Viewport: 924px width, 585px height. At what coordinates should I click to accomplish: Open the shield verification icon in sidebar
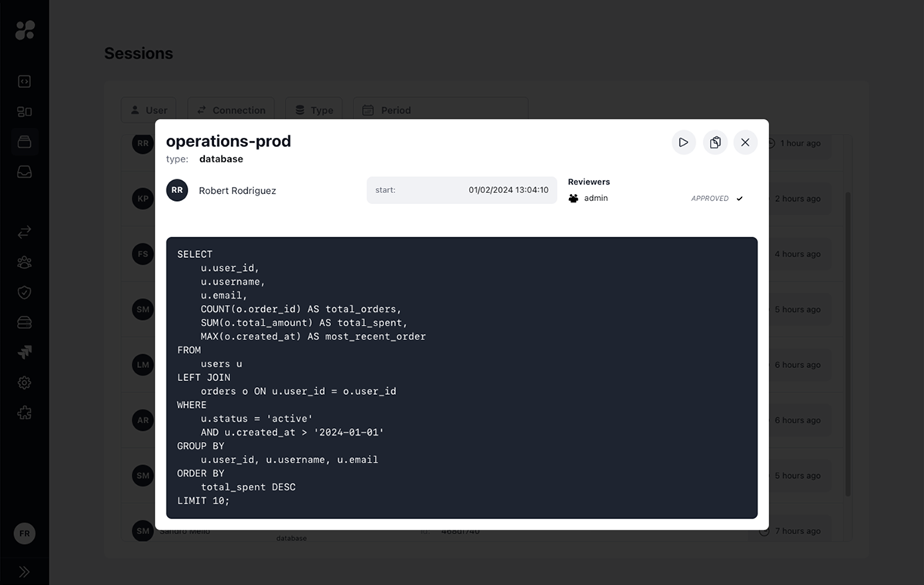[x=24, y=292]
